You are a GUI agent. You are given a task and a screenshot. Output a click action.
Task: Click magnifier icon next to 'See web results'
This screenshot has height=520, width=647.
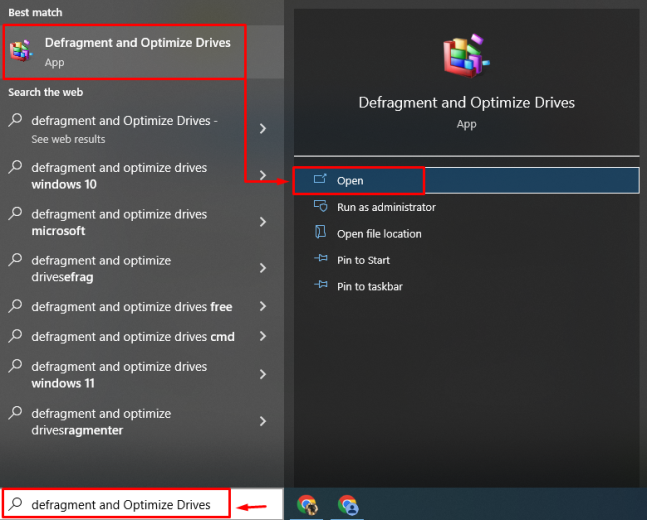(x=15, y=120)
